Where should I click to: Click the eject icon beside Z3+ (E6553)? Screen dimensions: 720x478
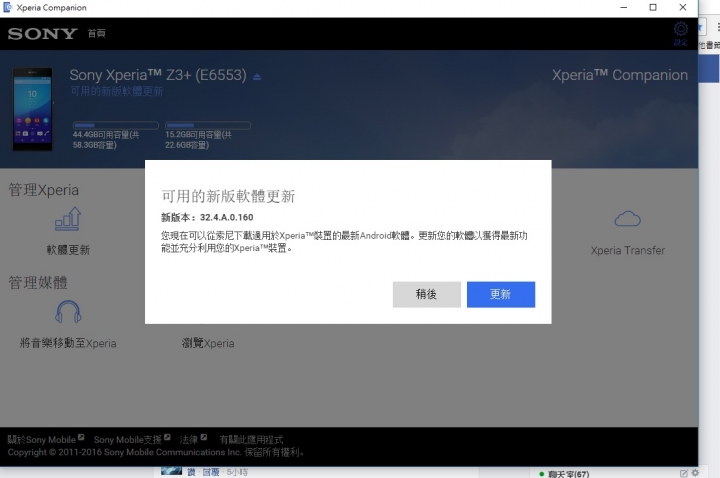coord(257,77)
